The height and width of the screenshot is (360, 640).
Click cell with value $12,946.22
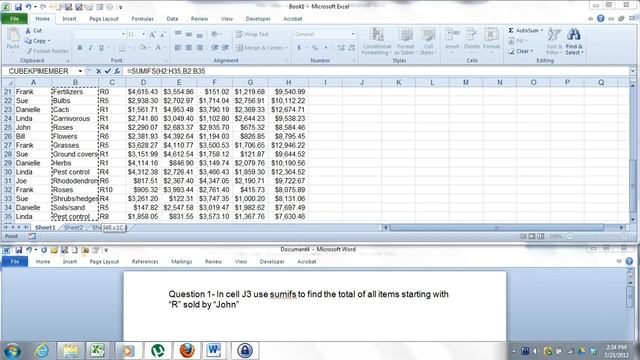(x=288, y=145)
